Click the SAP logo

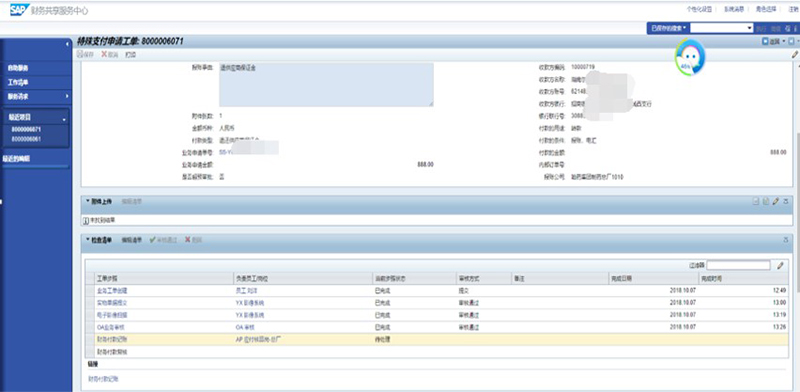point(19,10)
